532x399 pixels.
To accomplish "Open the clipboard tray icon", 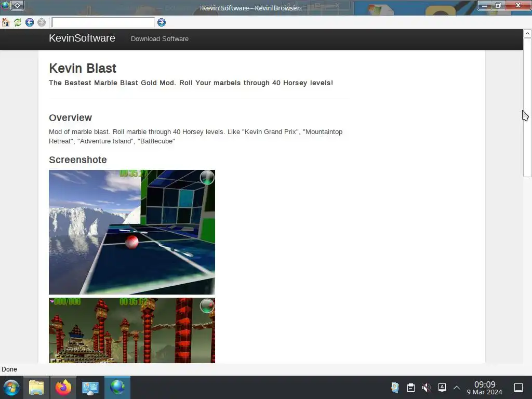I will click(x=411, y=388).
